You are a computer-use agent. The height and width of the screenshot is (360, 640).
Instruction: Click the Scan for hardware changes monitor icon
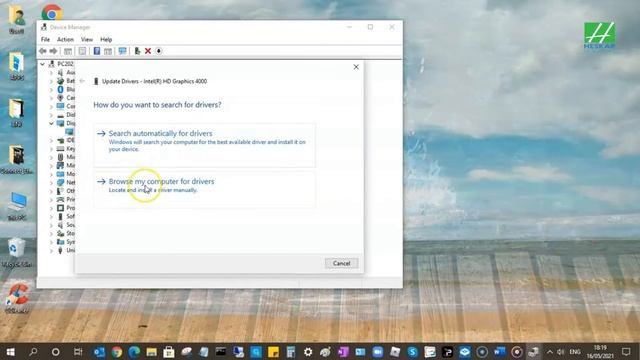122,51
